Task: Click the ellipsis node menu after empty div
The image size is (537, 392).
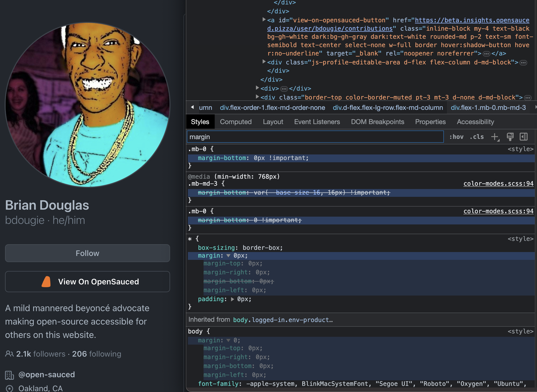Action: [284, 88]
